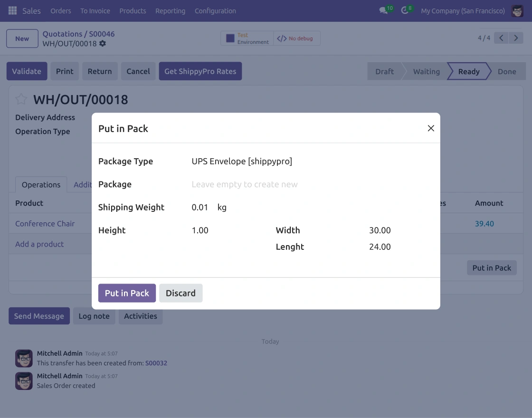Go to the next record arrow
Screen dimensions: 532x418
point(516,38)
